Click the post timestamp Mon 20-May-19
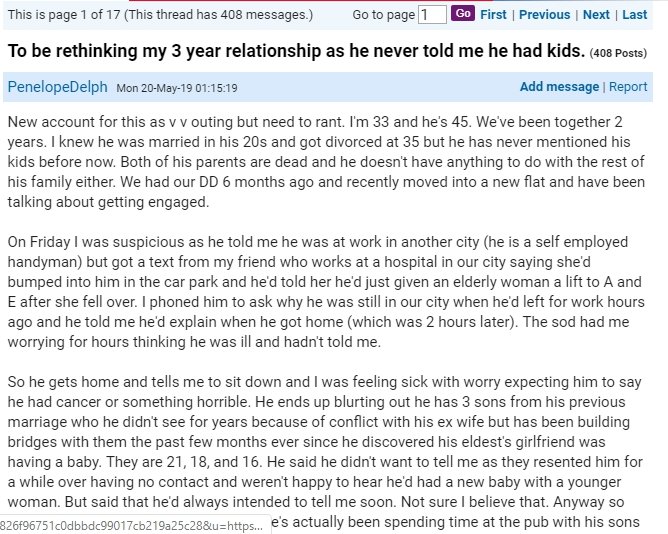Screen dimensions: 668x534 (x=177, y=88)
